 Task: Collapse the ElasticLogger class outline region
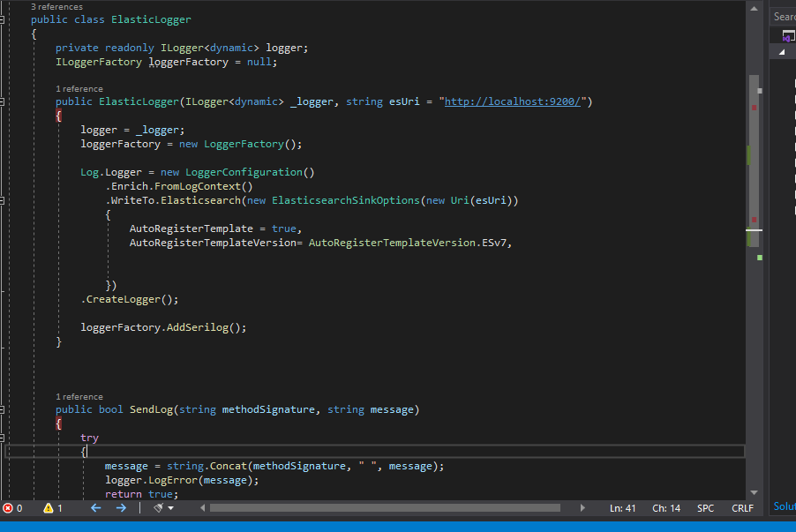[2, 19]
